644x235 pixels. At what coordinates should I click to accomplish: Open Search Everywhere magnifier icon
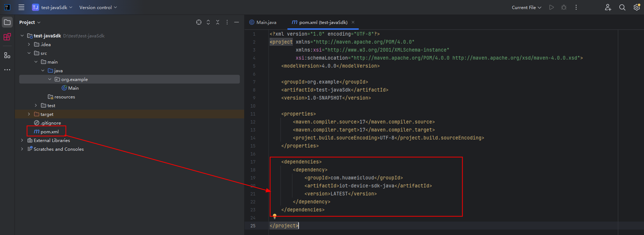pos(622,7)
